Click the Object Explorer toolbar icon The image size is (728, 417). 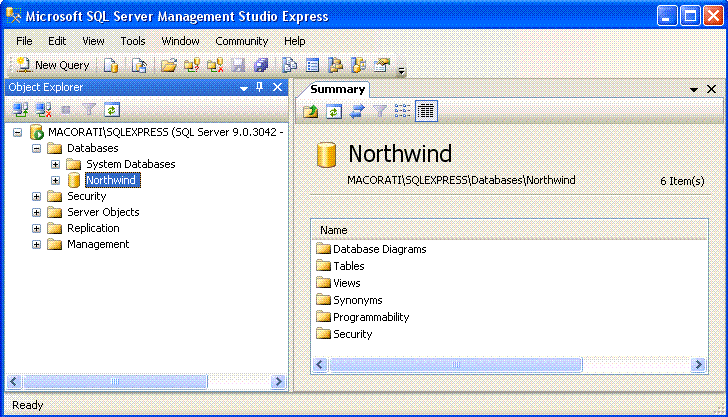coord(335,65)
